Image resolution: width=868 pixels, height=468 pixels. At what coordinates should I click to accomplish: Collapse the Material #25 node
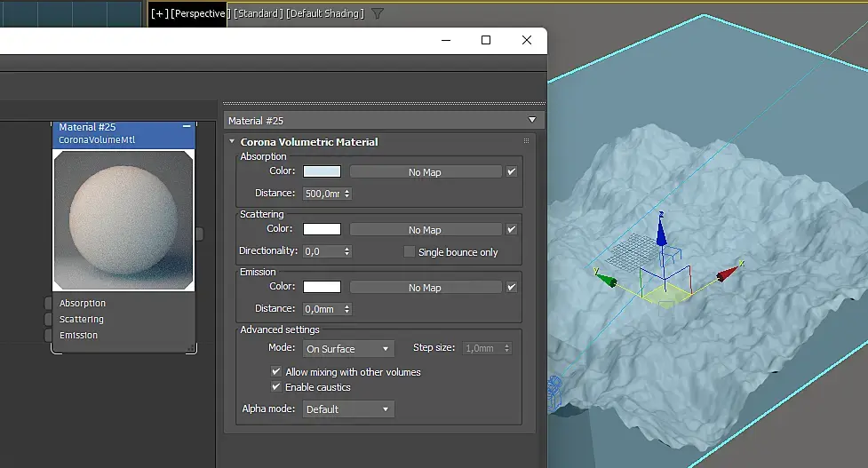pos(187,127)
